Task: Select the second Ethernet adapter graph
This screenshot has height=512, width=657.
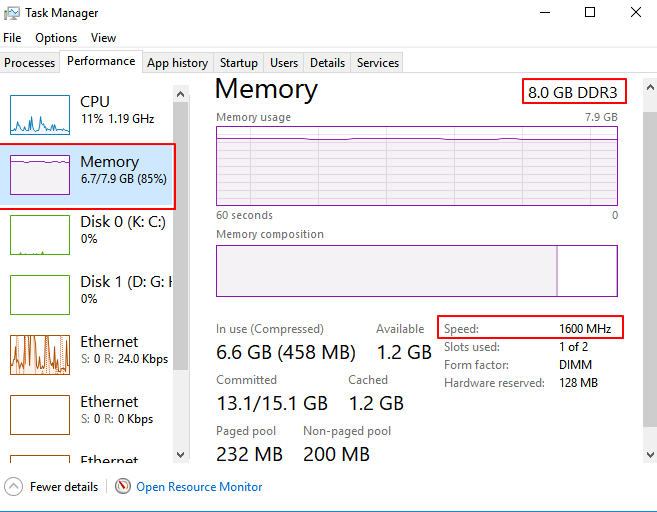Action: [x=40, y=414]
